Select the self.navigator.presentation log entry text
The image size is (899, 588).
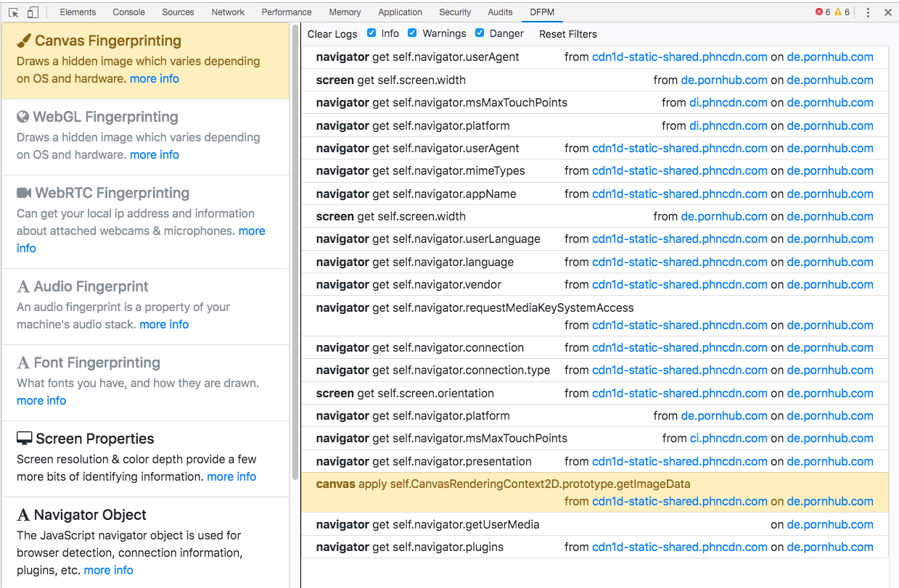(424, 461)
